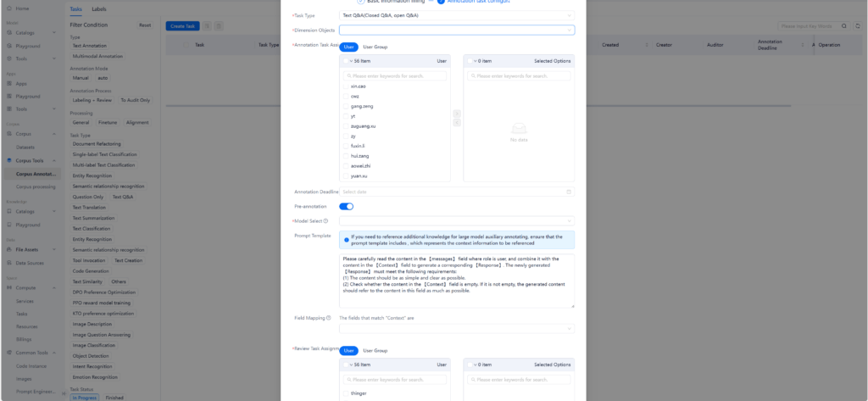Click the move-left transfer arrow button

pos(458,123)
